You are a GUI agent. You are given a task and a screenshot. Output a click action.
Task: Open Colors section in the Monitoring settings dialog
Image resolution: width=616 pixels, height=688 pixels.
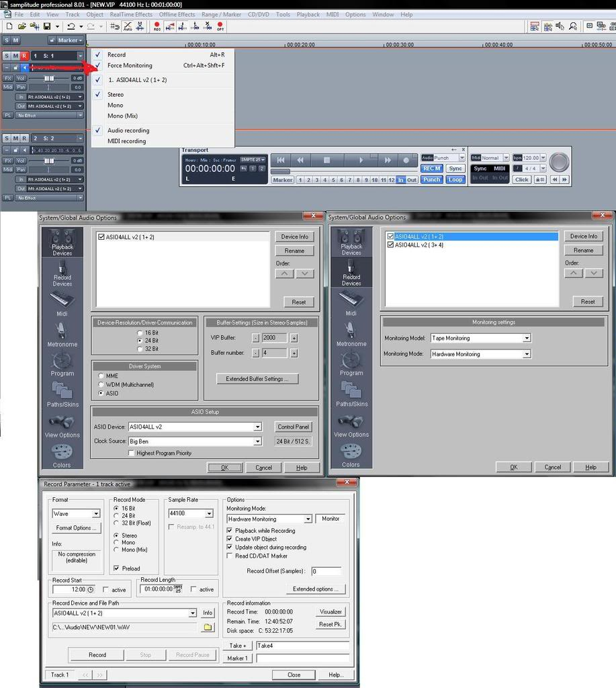[x=351, y=456]
